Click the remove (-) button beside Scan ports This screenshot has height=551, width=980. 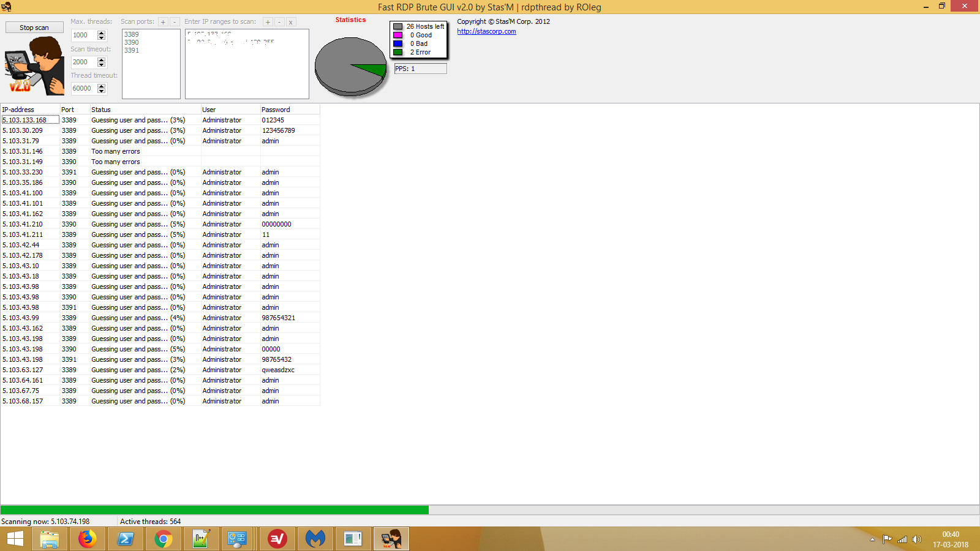pos(175,22)
